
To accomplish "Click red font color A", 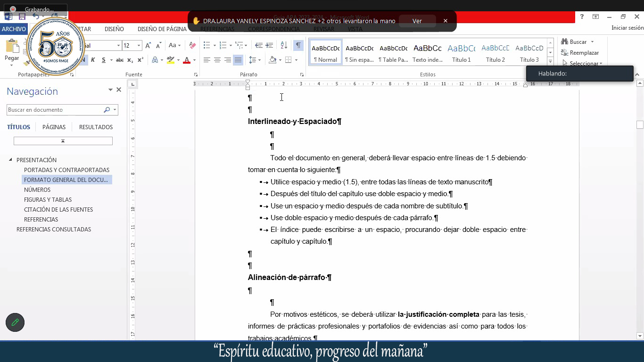I will [187, 60].
